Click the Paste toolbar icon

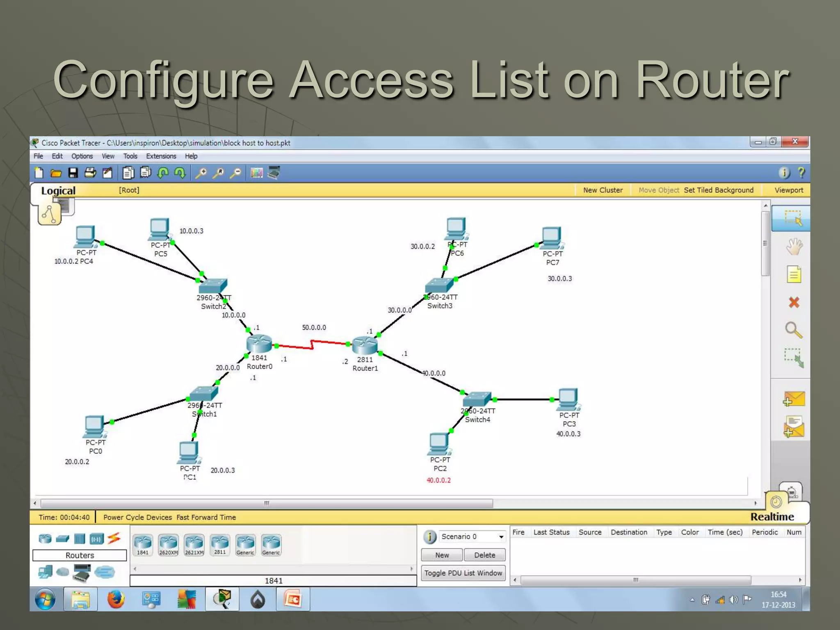(x=146, y=173)
